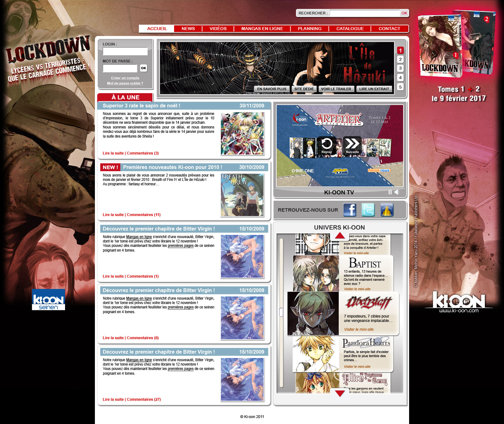Open the Catalogue menu item
Viewport: 504px width, 424px height.
click(350, 29)
